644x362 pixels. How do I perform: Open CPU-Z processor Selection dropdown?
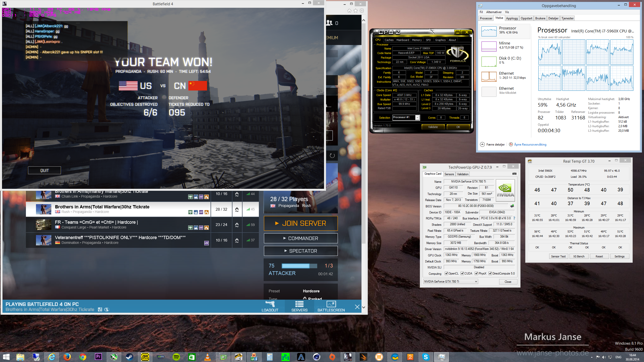tap(406, 117)
